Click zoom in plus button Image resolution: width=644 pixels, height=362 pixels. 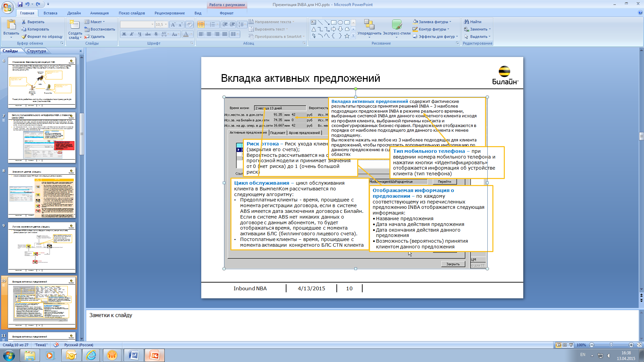pos(631,345)
